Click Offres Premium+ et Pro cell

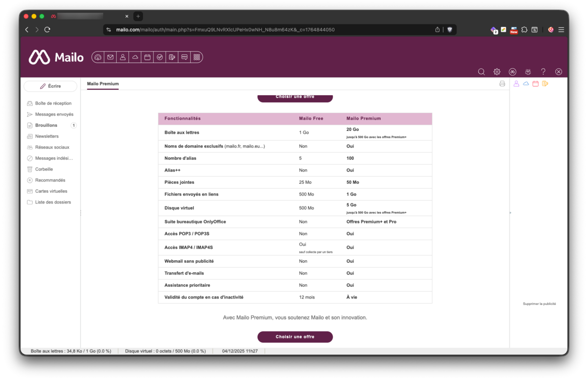[371, 222]
